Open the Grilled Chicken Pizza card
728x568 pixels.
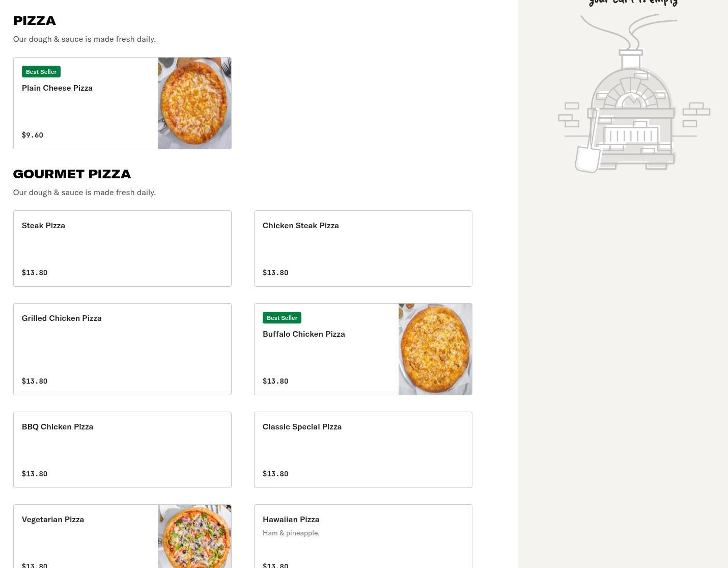tap(122, 349)
